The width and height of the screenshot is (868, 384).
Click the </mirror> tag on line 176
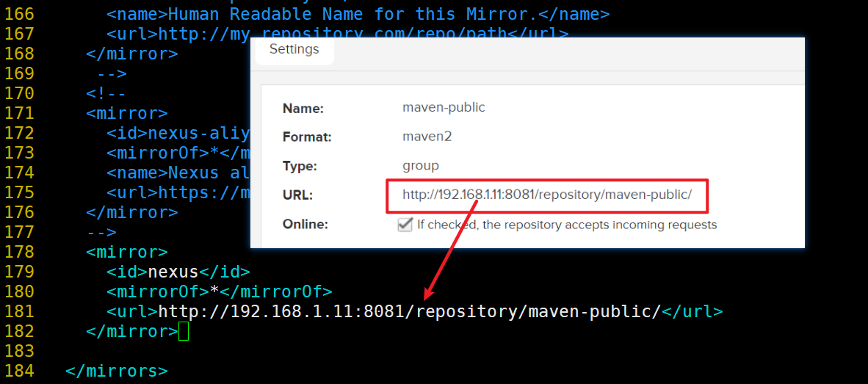tap(131, 212)
